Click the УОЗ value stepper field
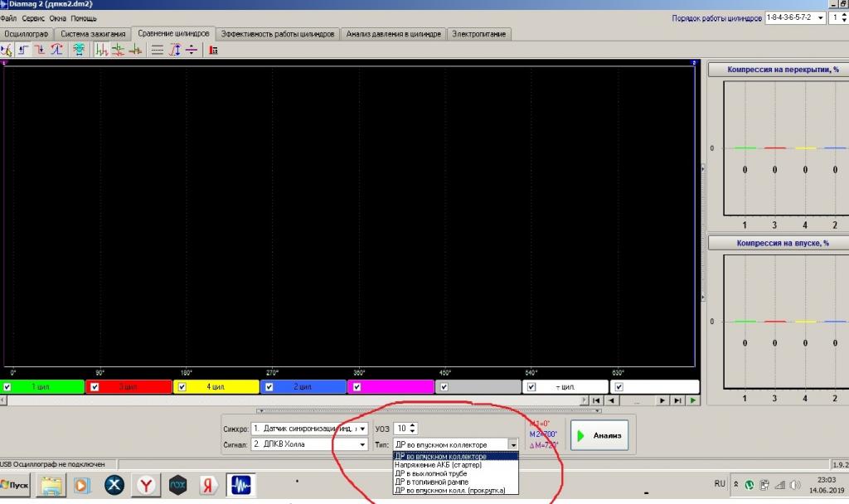The width and height of the screenshot is (849, 504). [405, 429]
